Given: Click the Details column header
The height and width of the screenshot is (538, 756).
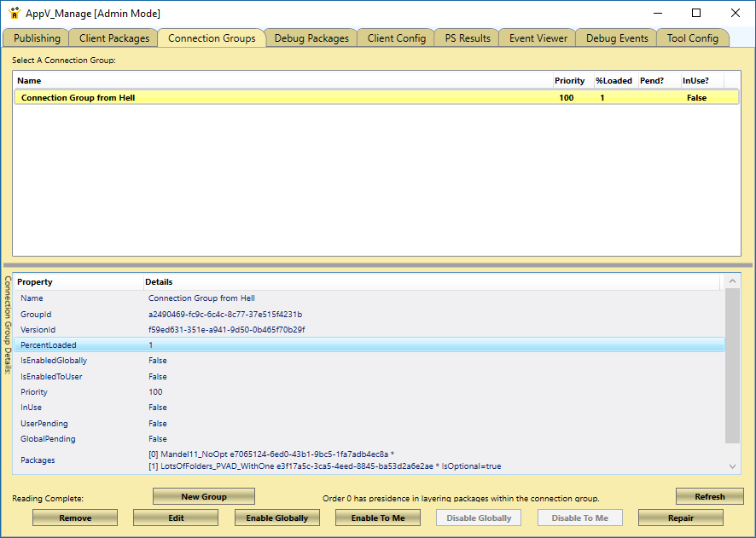Looking at the screenshot, I should coord(432,281).
